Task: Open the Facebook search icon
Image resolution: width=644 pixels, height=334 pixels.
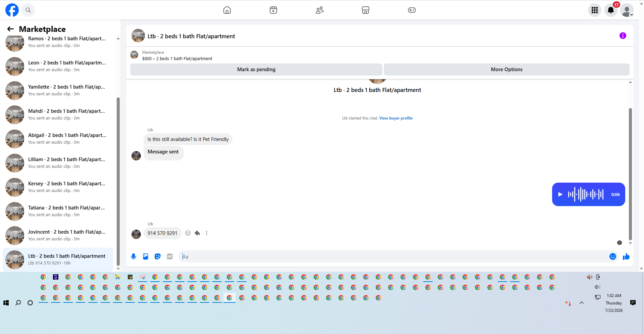Action: coord(28,10)
